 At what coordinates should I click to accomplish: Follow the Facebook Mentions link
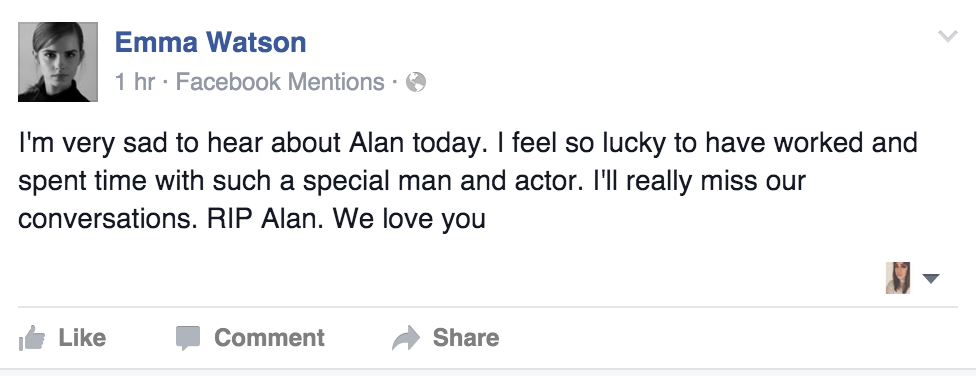tap(280, 82)
